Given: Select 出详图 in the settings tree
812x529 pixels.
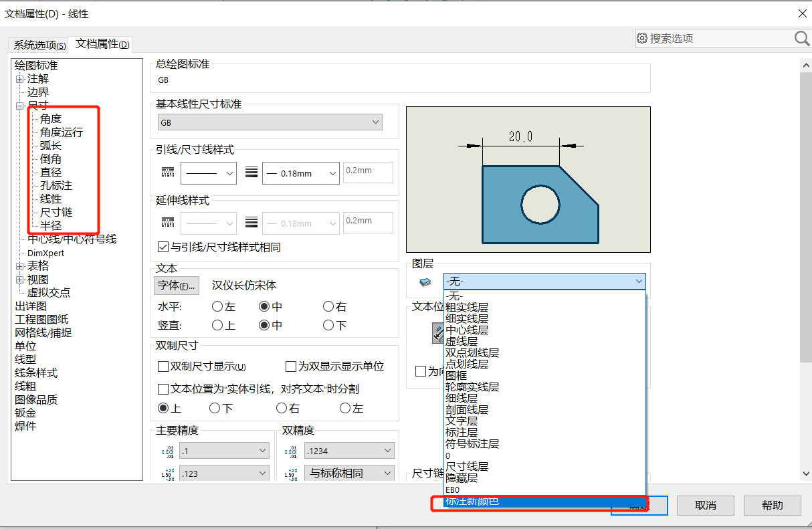Looking at the screenshot, I should [31, 306].
